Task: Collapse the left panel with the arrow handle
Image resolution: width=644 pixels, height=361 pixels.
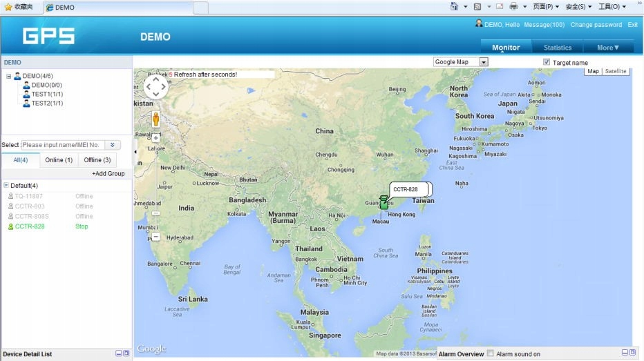Action: pyautogui.click(x=135, y=152)
